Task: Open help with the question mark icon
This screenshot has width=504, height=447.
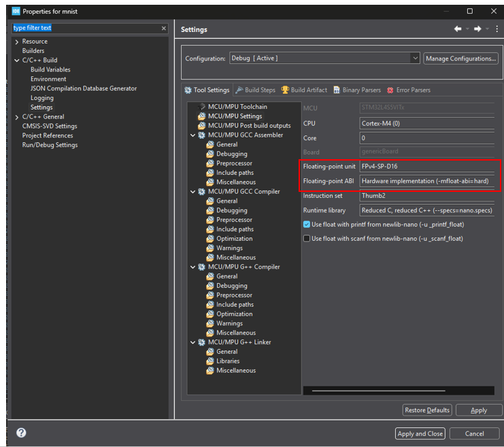Action: [21, 433]
